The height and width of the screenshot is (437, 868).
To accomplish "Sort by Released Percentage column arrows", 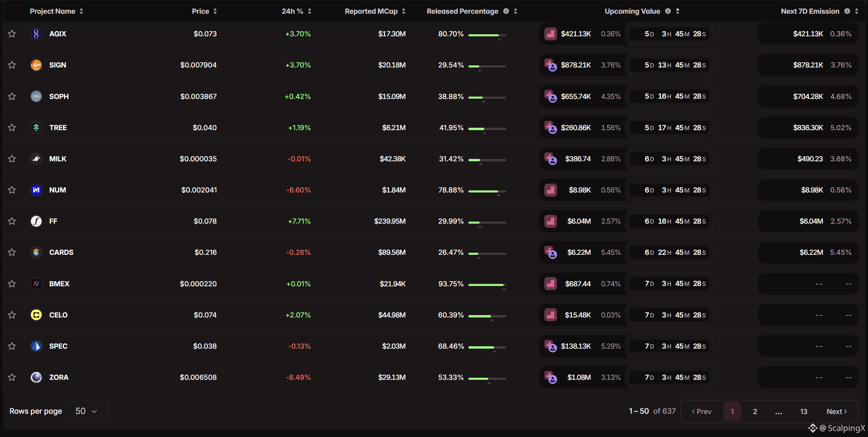I will tap(516, 11).
